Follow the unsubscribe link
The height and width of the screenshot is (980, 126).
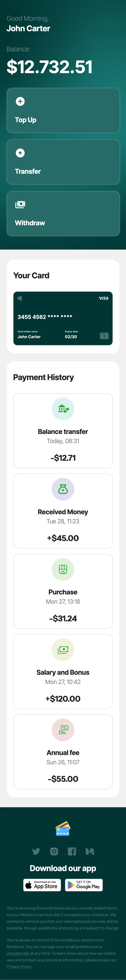[18, 953]
